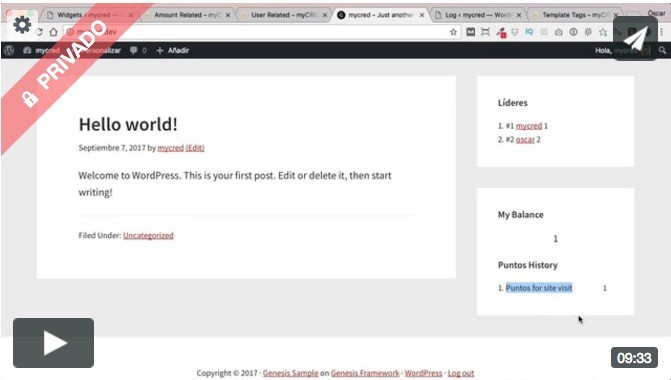
Task: Open the Hello world! post title
Action: pos(128,125)
